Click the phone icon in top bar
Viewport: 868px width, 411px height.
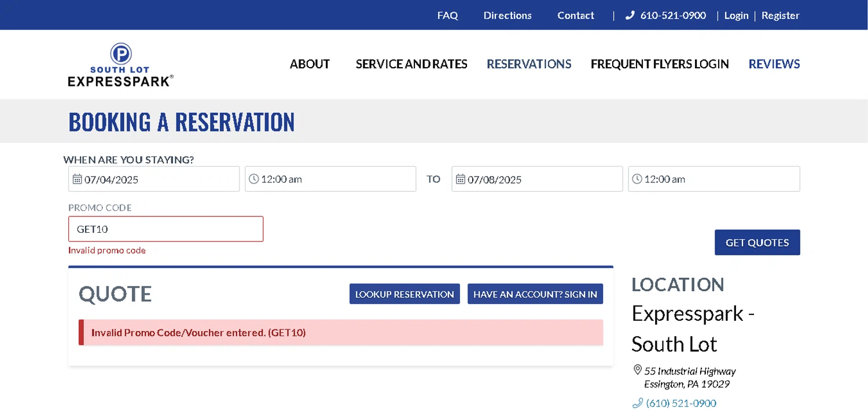[x=630, y=16]
